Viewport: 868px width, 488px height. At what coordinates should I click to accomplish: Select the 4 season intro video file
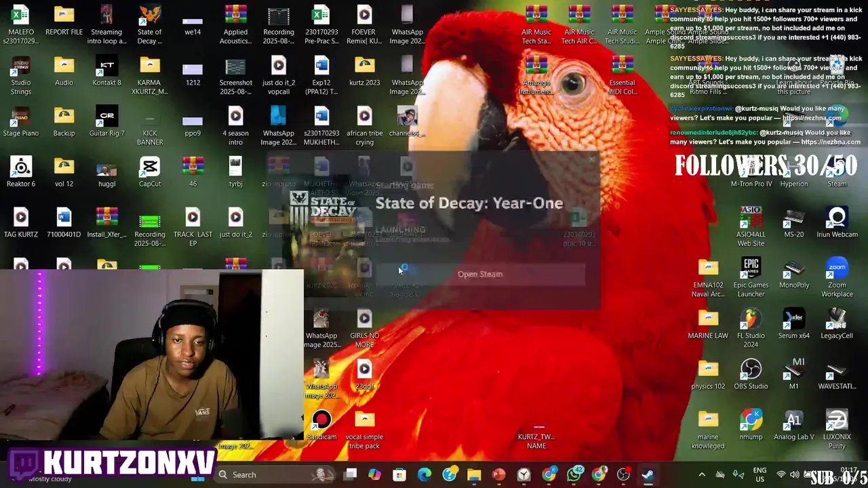click(x=235, y=126)
